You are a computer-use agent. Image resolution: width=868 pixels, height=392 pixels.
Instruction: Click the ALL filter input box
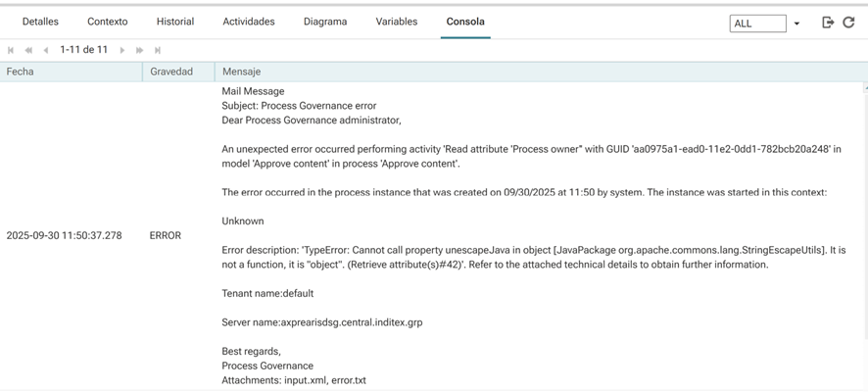pyautogui.click(x=757, y=24)
